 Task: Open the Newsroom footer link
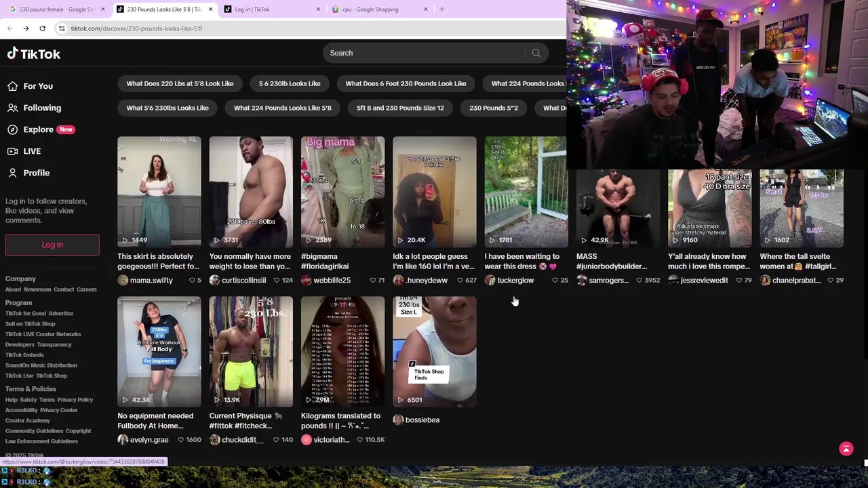(37, 289)
